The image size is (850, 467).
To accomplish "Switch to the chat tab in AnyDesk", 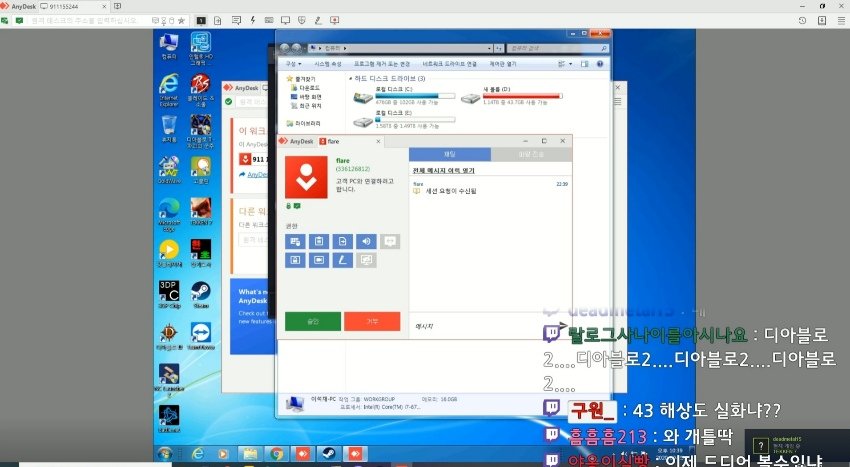I will coord(449,155).
